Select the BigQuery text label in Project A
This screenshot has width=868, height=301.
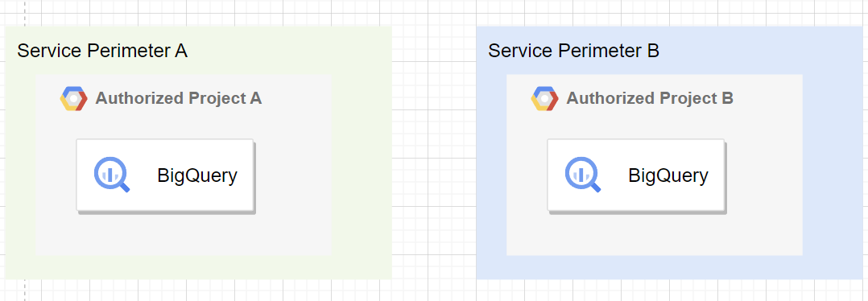[x=197, y=175]
